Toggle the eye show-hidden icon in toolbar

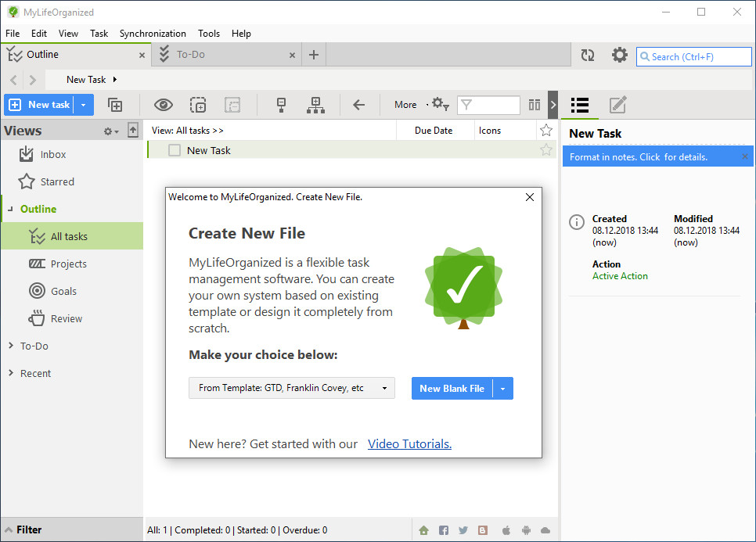click(x=164, y=105)
